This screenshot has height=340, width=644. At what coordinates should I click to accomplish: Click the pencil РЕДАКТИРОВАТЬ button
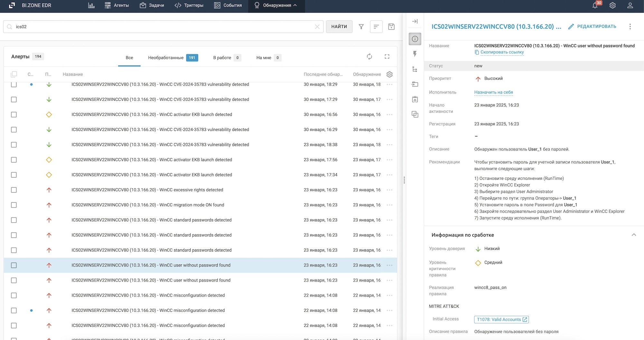point(592,27)
